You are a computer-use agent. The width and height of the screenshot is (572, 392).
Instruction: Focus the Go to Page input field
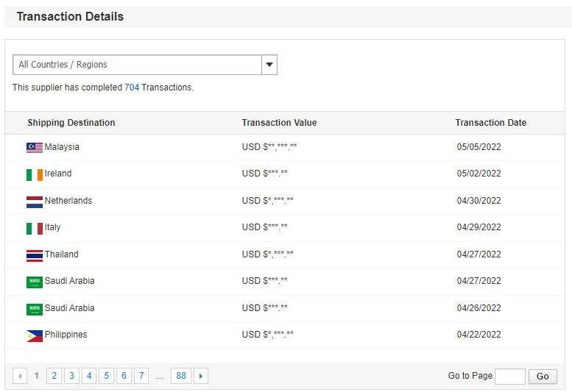509,377
